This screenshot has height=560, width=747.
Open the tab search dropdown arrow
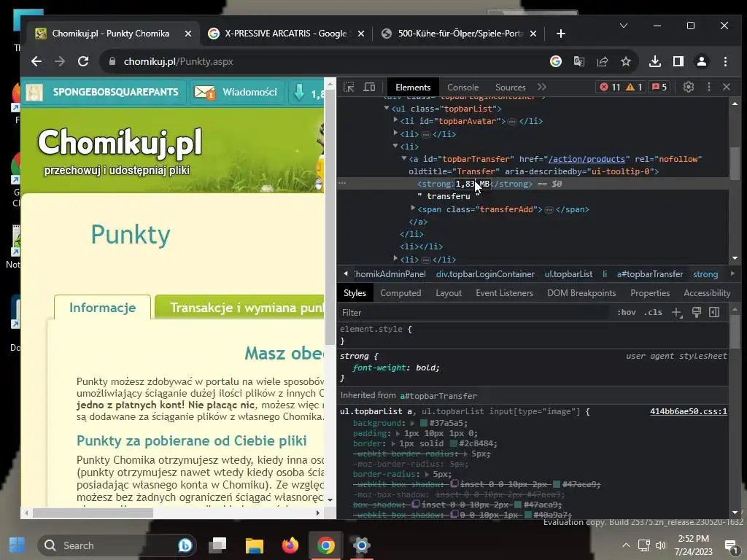tap(624, 26)
